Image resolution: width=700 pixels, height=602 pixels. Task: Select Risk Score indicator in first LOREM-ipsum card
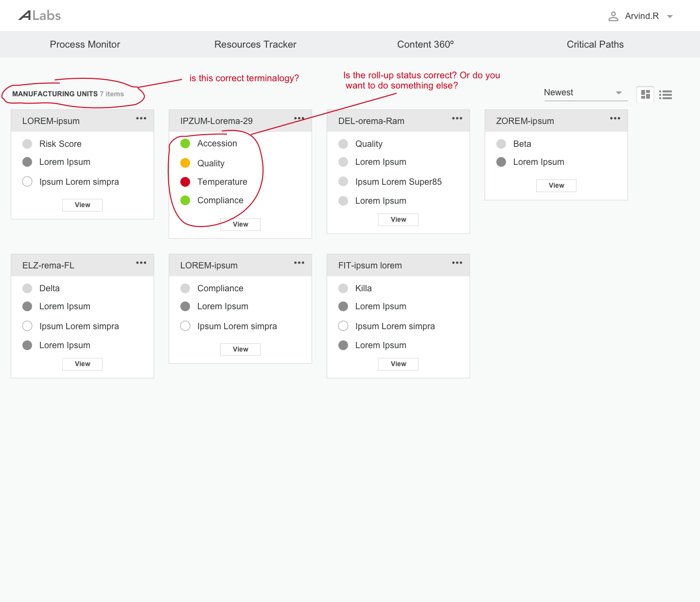tap(27, 144)
